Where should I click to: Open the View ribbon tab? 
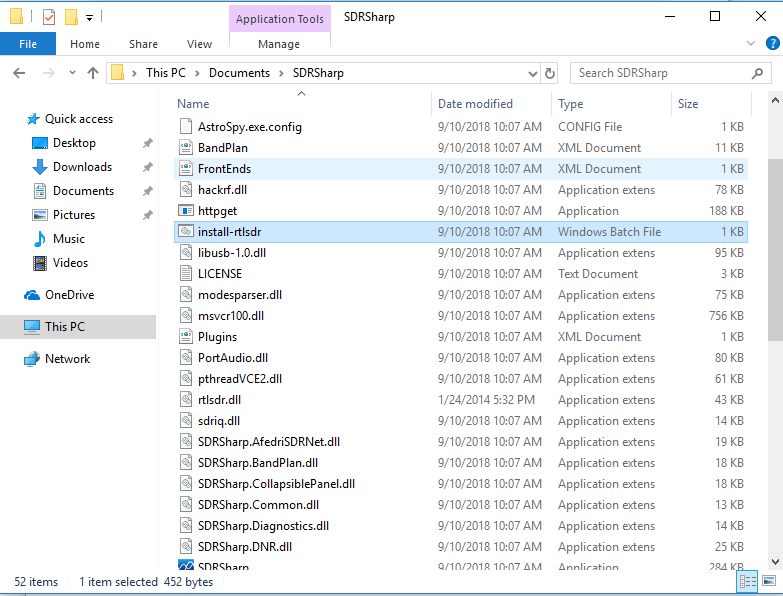199,44
